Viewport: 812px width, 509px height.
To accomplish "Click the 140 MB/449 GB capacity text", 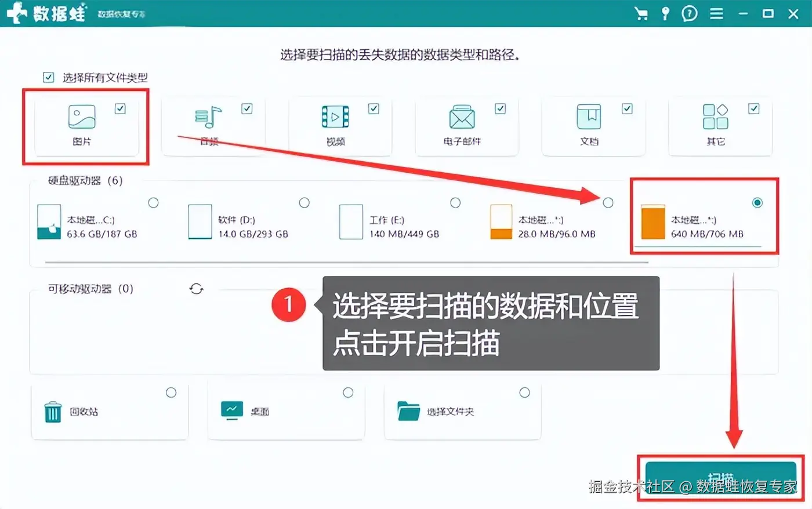I will (404, 234).
